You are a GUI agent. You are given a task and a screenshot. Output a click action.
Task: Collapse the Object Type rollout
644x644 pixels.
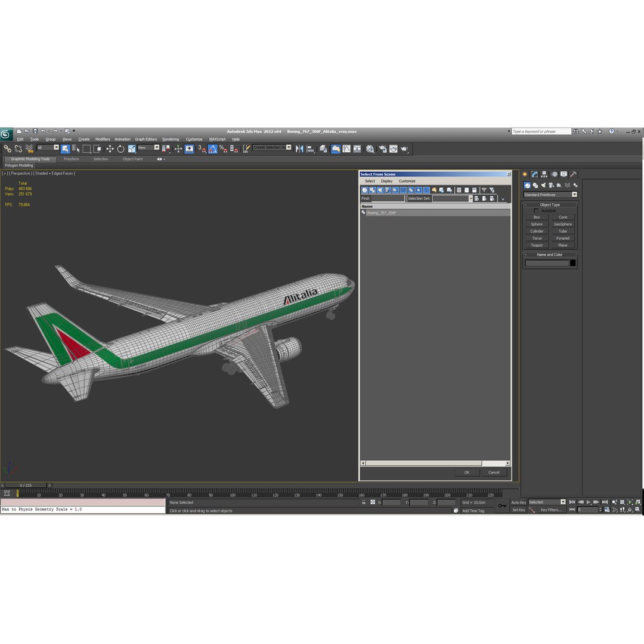pyautogui.click(x=550, y=205)
